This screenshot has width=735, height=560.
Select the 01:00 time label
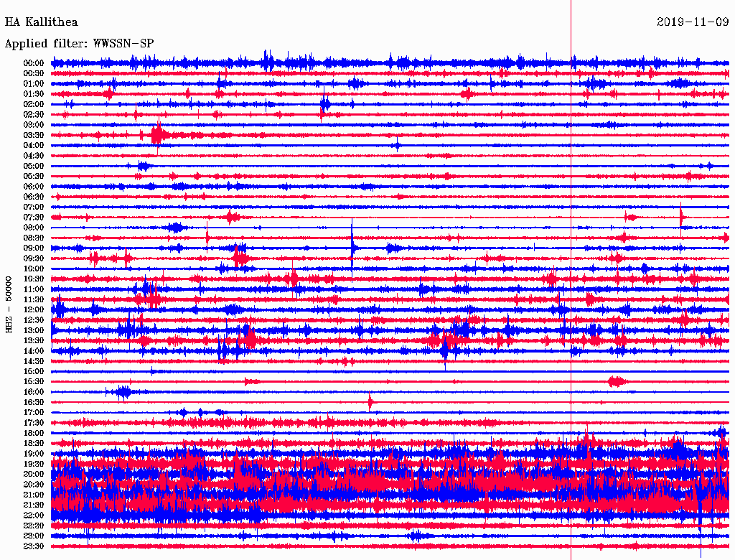[x=34, y=84]
